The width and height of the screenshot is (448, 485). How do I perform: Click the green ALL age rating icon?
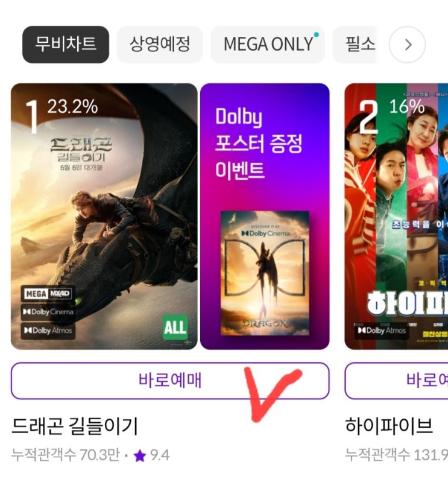pos(175,327)
